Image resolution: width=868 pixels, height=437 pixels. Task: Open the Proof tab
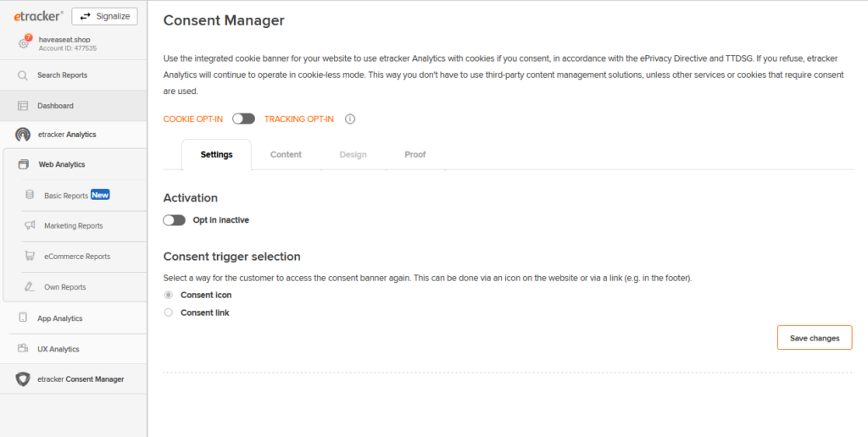point(415,155)
